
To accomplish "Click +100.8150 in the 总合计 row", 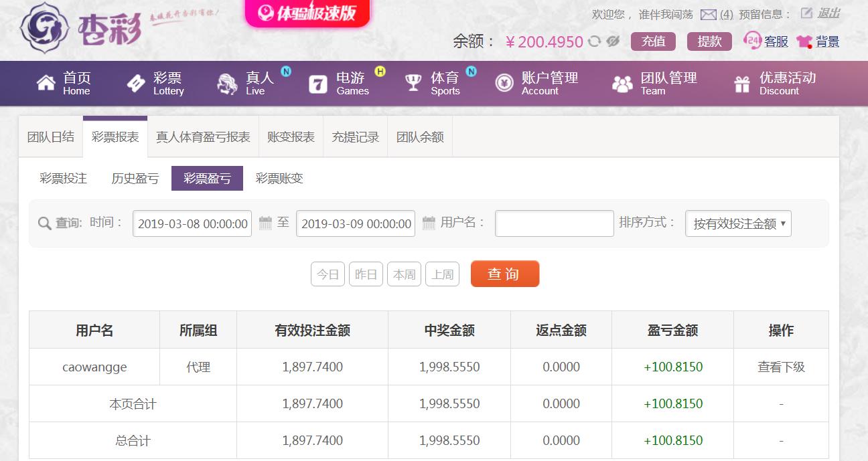I will tap(673, 440).
